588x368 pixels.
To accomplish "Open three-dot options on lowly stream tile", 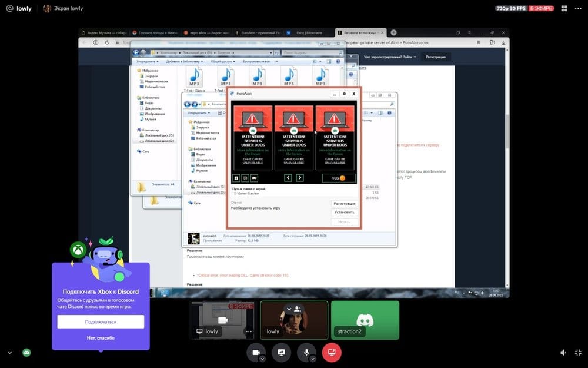I will click(248, 331).
